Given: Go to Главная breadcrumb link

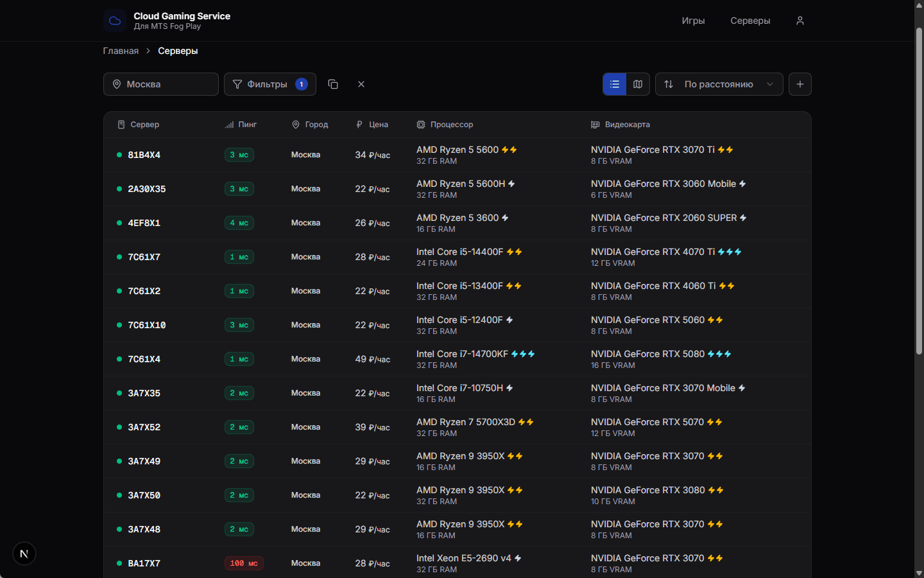Looking at the screenshot, I should tap(121, 51).
